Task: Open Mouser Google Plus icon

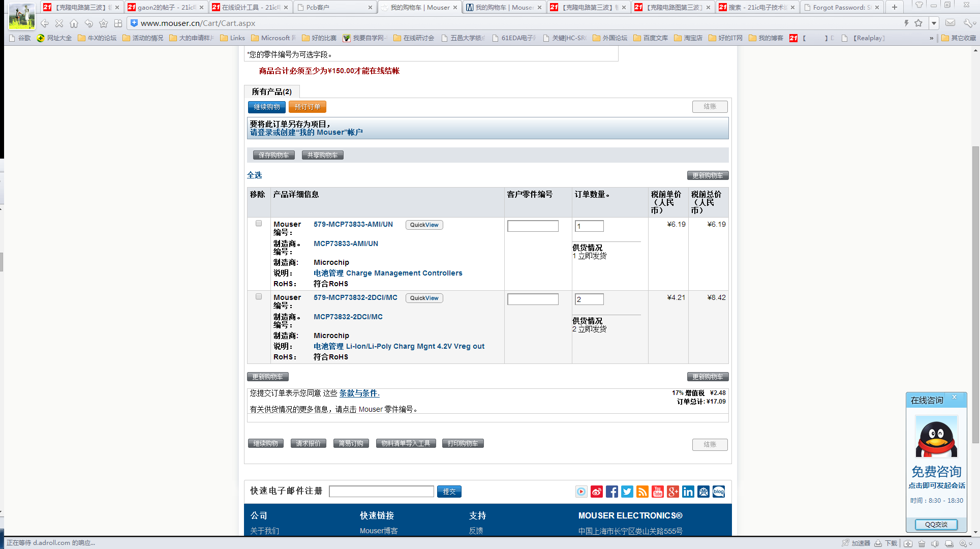Action: [673, 492]
